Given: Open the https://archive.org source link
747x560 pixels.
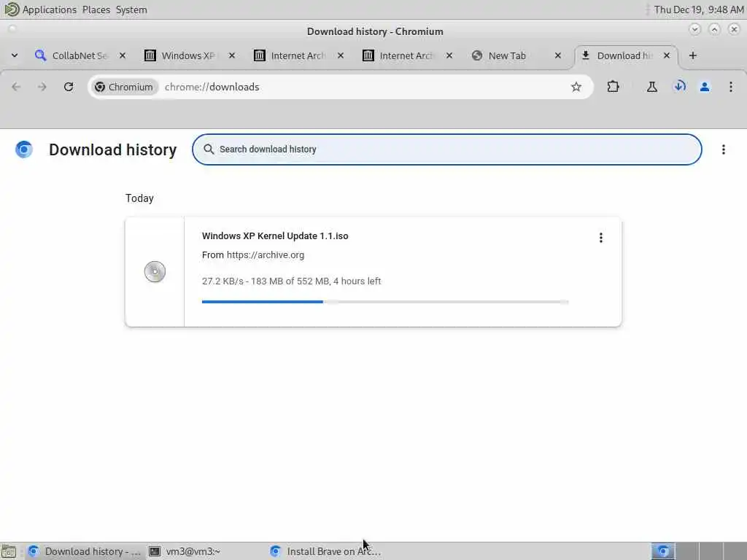Looking at the screenshot, I should 266,254.
